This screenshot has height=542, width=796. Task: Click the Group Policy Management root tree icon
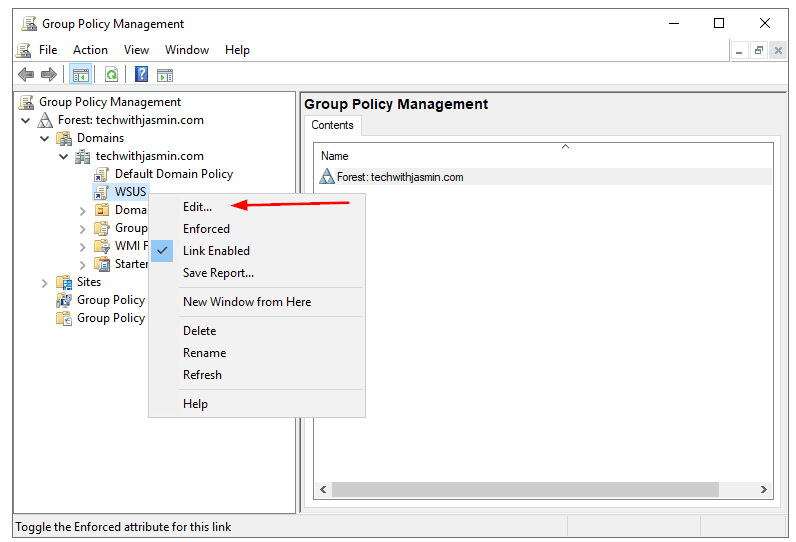(26, 102)
